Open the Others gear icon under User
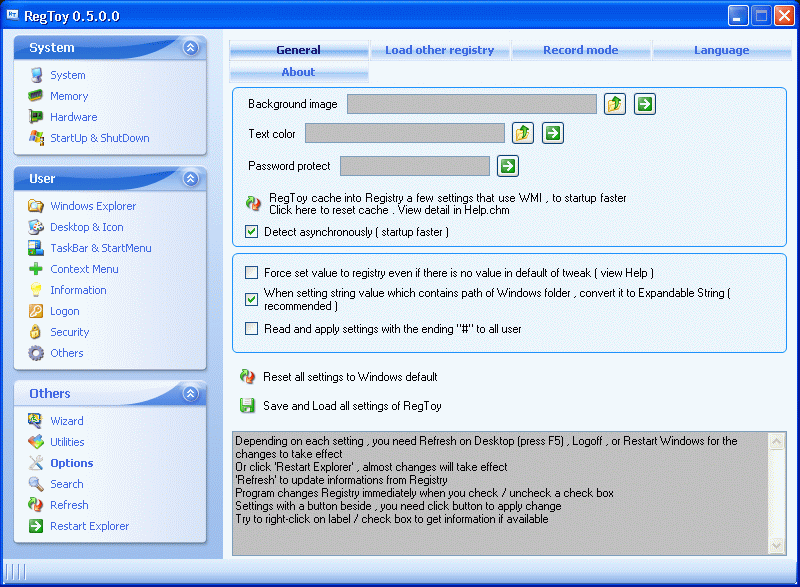800x587 pixels. click(36, 353)
